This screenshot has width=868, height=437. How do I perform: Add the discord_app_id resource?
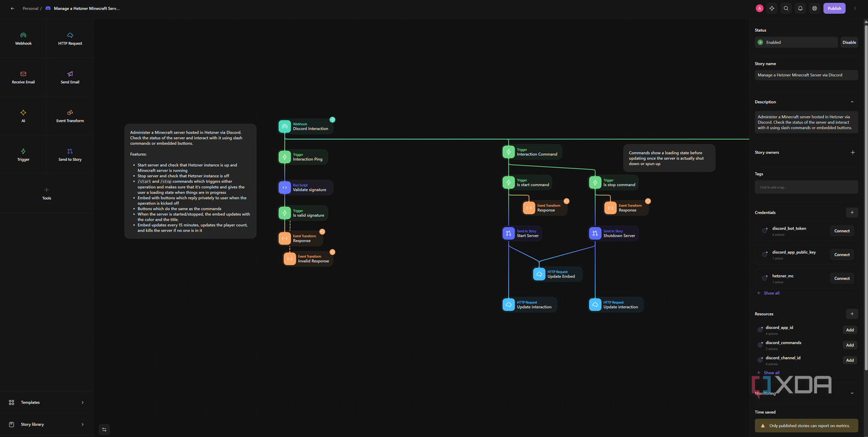pyautogui.click(x=850, y=330)
